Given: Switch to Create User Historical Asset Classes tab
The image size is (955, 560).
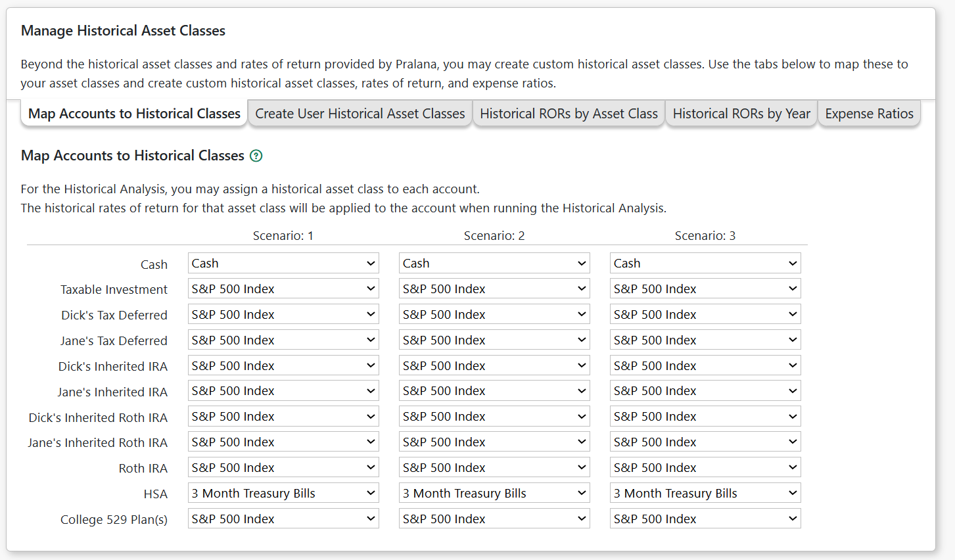Looking at the screenshot, I should (x=360, y=114).
